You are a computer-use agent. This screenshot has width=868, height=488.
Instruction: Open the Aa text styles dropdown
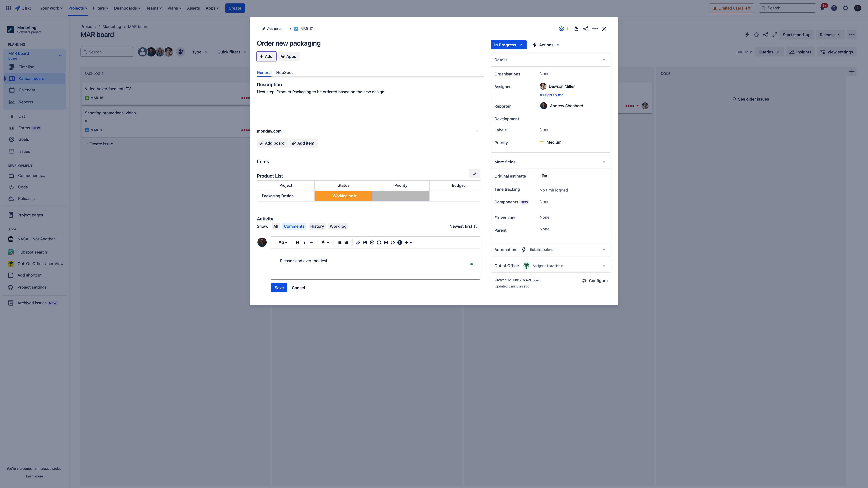283,242
